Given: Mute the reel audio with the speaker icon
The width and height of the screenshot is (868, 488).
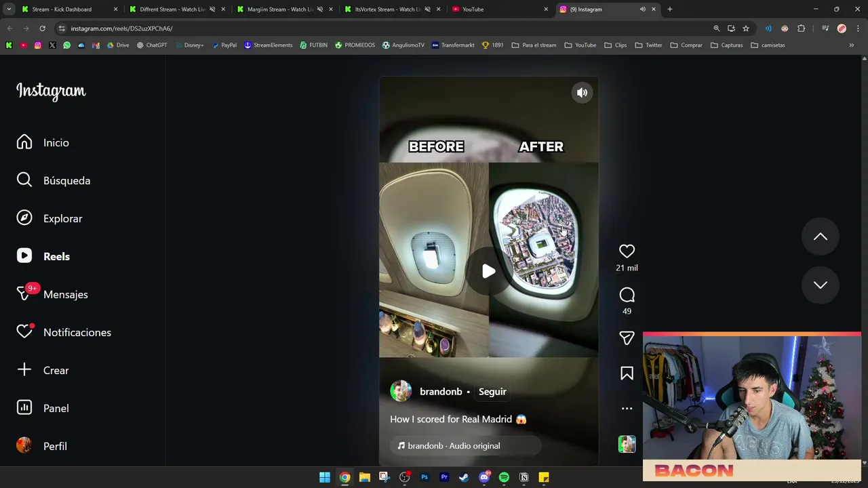Looking at the screenshot, I should pyautogui.click(x=582, y=93).
